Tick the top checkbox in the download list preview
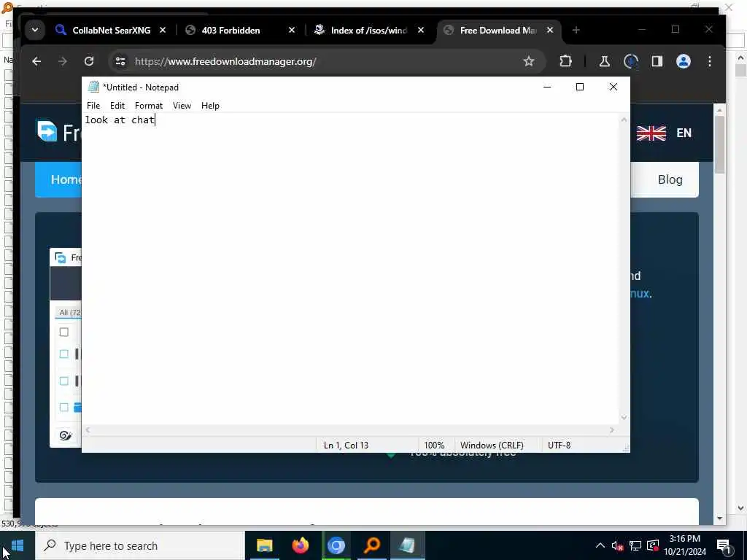This screenshot has height=560, width=747. [64, 332]
